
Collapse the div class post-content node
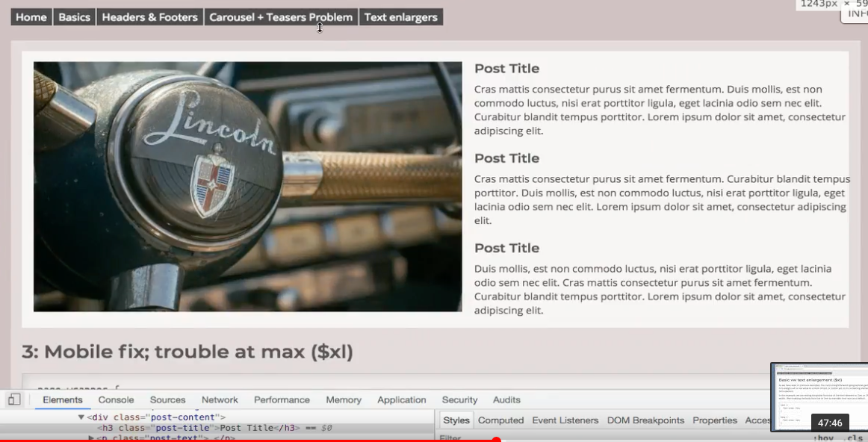[x=81, y=417]
